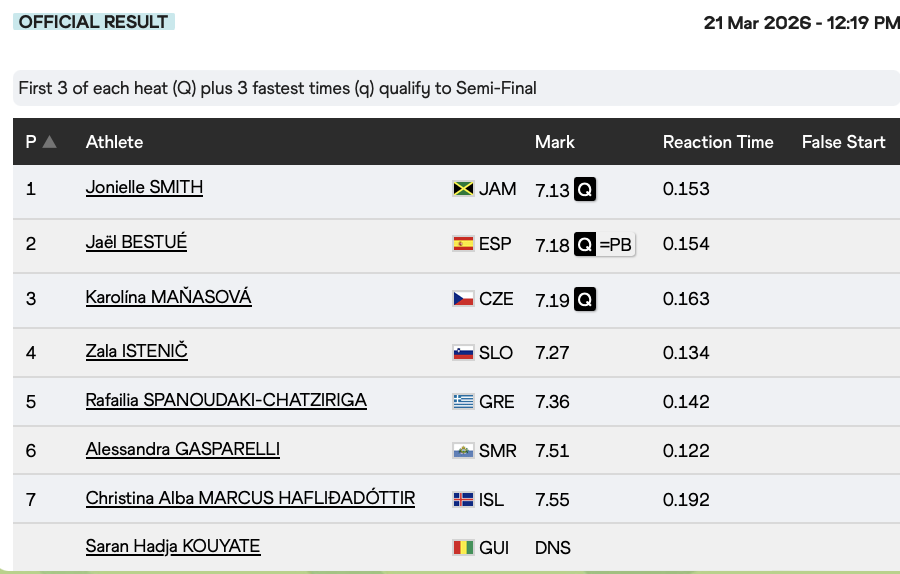Open Zala ISTENIČ athlete profile link

(136, 351)
